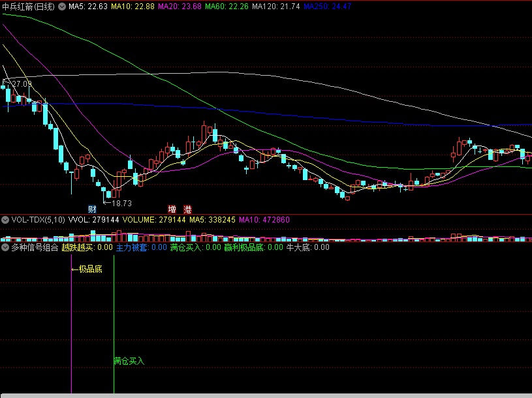Click the MA10: 22.88 label
Screen dimensions: 532x398
click(x=133, y=7)
